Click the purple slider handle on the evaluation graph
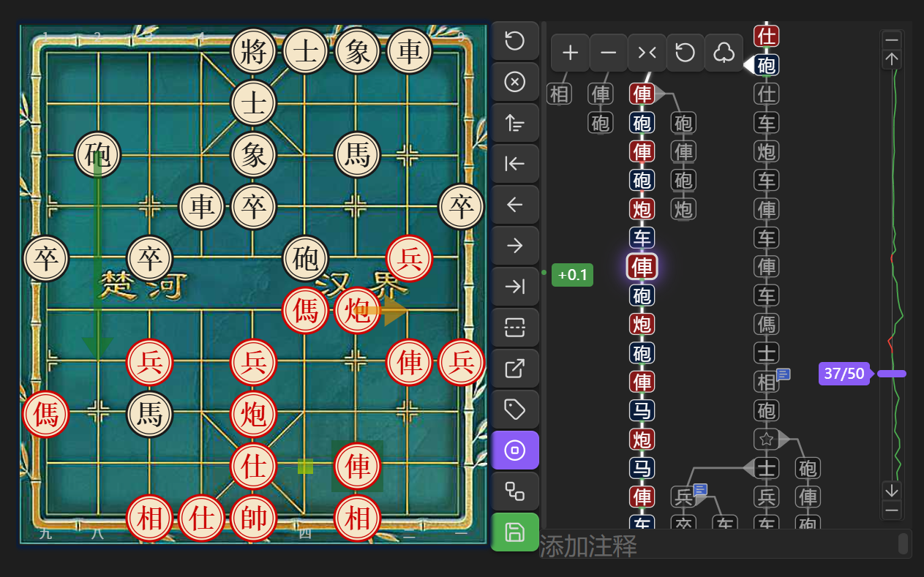 click(x=892, y=374)
